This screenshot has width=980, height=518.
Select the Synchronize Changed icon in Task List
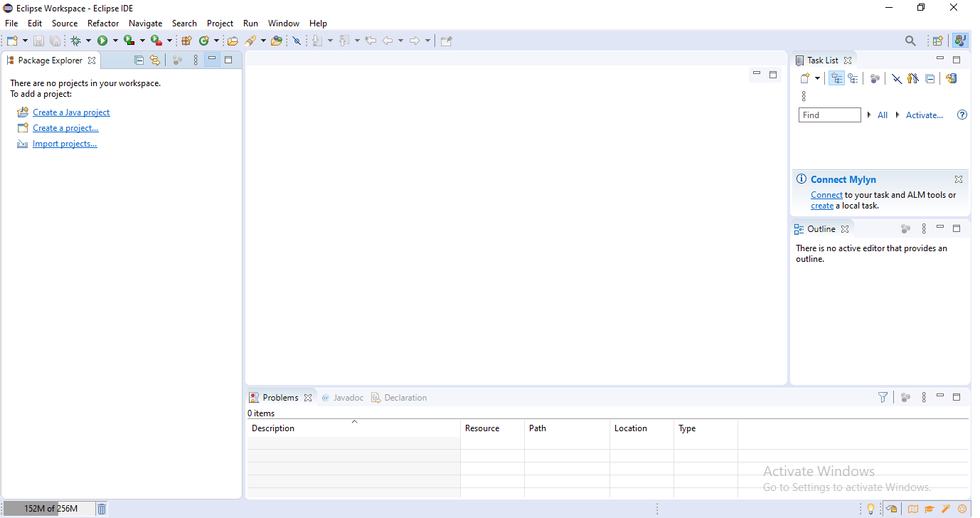(x=952, y=78)
